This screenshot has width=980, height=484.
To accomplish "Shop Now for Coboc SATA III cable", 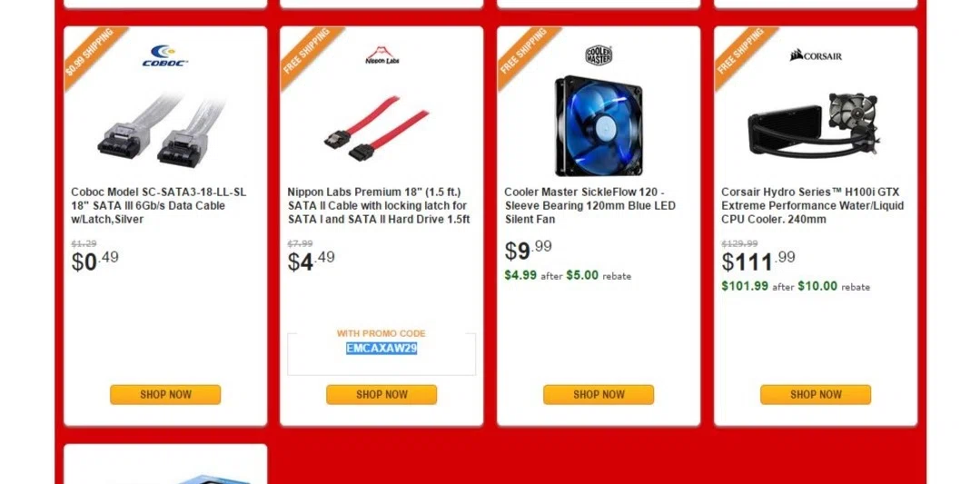I will [x=165, y=395].
